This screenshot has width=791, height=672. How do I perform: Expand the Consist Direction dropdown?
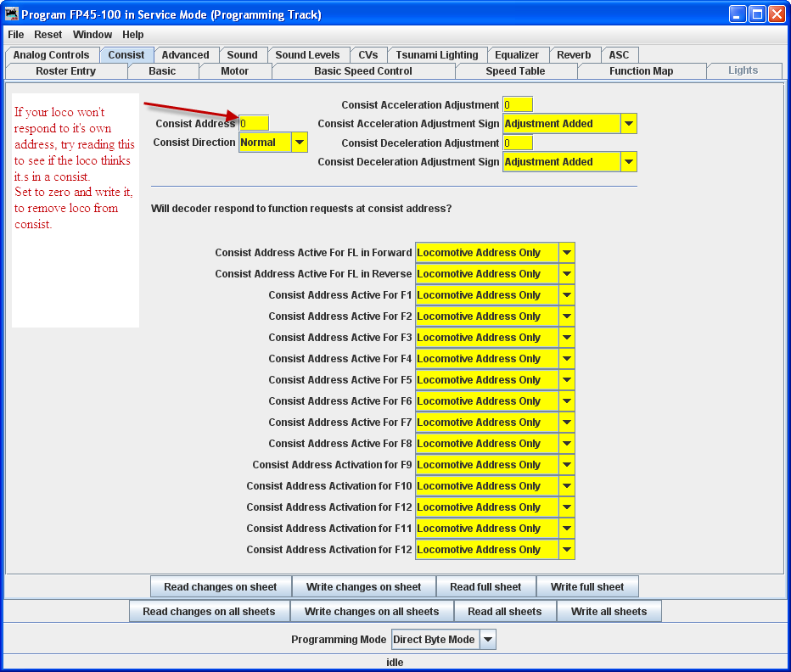click(299, 143)
